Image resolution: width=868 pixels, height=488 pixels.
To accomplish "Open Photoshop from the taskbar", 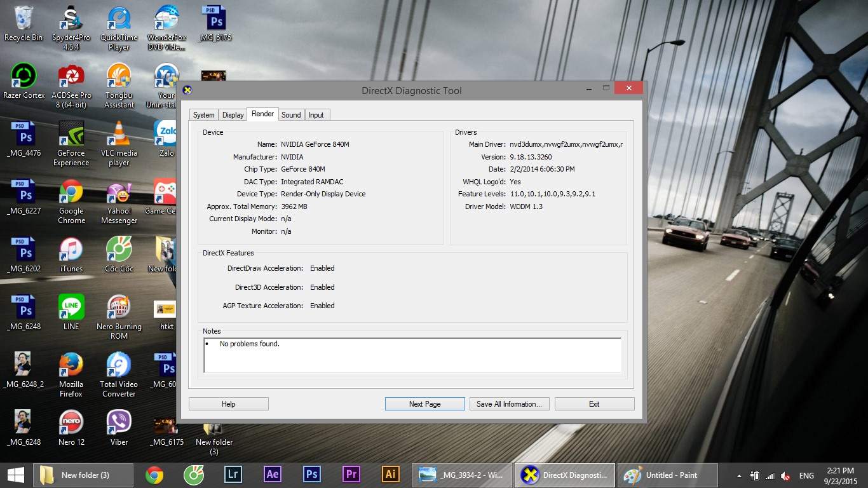I will [311, 475].
